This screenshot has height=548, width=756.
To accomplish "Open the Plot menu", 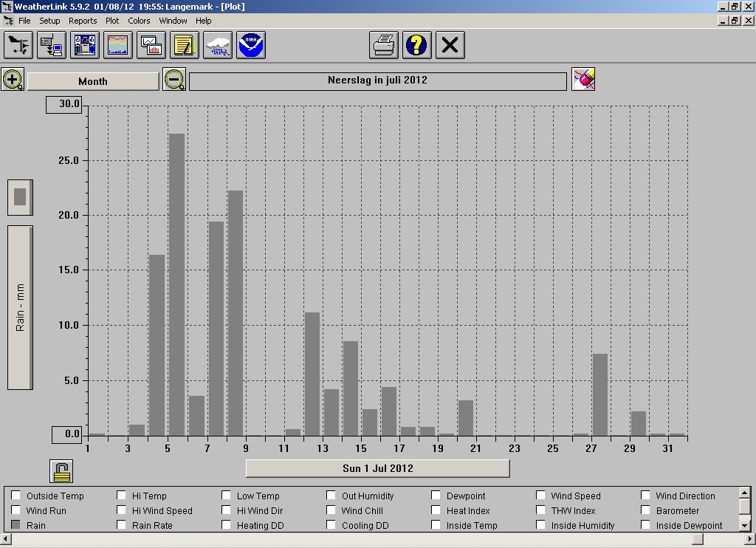I will [112, 21].
